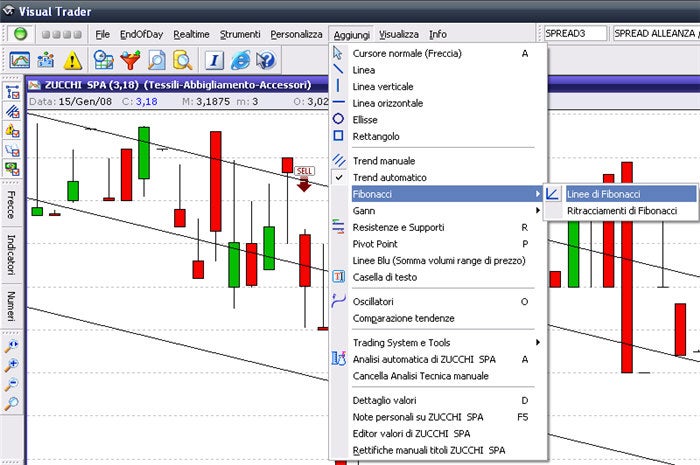This screenshot has width=700, height=465.
Task: Select Trend manuale
Action: click(438, 161)
